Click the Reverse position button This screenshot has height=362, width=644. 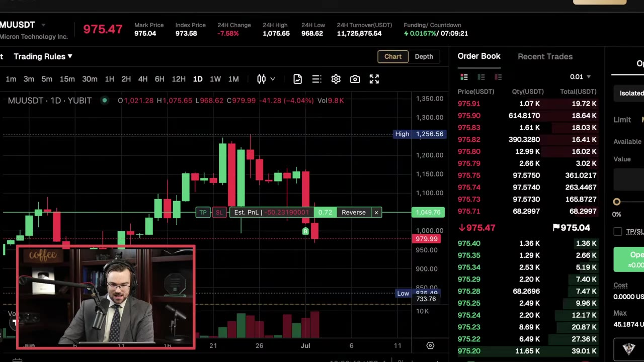[x=354, y=212]
